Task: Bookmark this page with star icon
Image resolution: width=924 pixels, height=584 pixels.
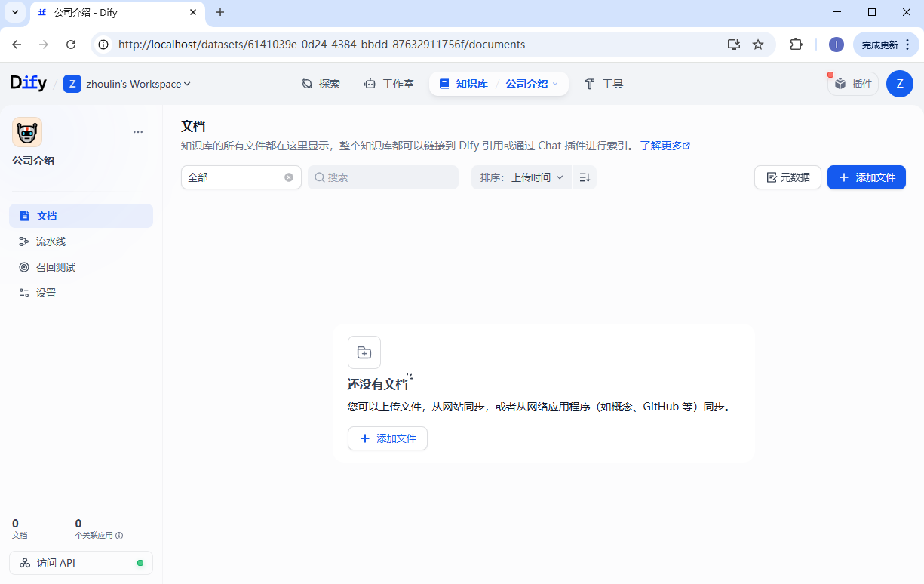Action: (758, 45)
